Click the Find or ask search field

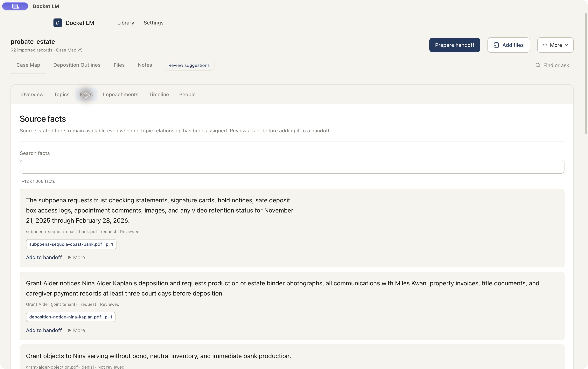click(x=552, y=65)
